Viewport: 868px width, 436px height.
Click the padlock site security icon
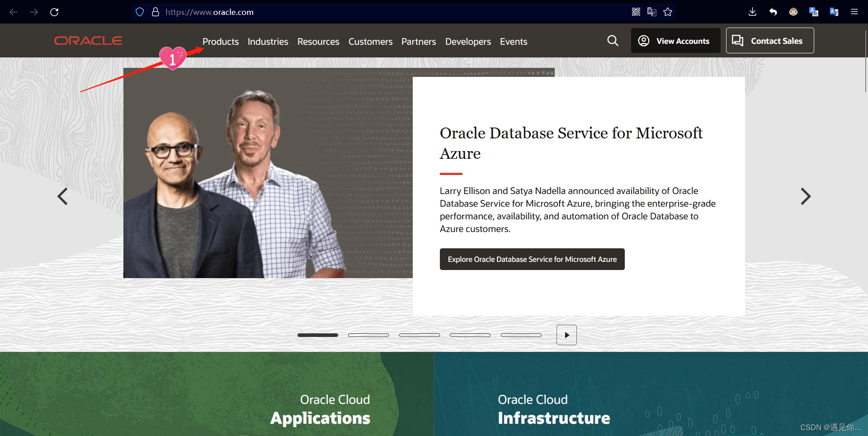click(x=156, y=12)
